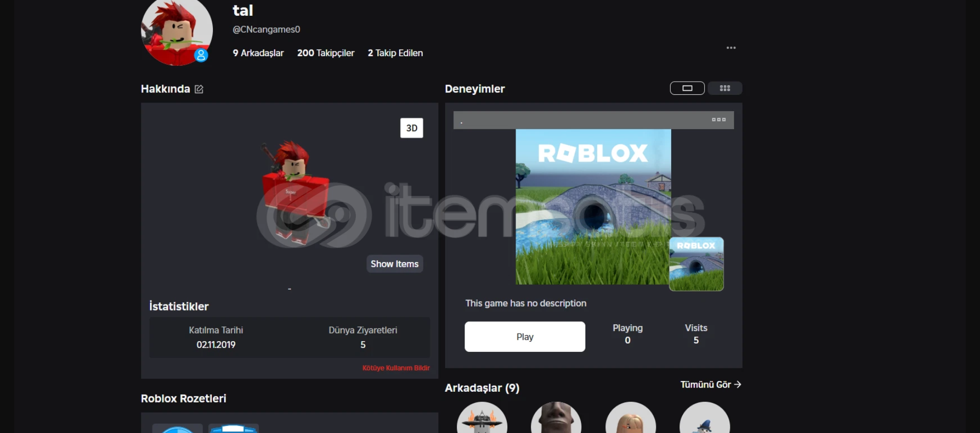Click the İstatistikler heading
This screenshot has width=980, height=433.
pyautogui.click(x=179, y=306)
